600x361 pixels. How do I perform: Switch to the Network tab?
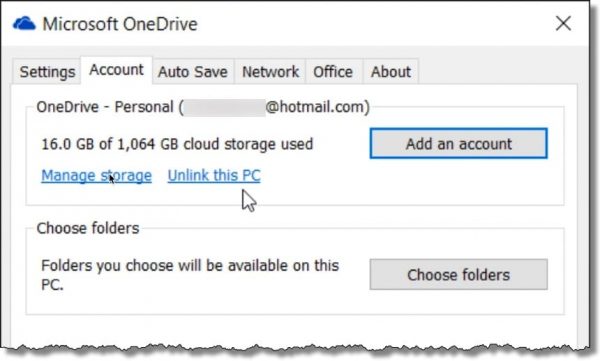tap(270, 72)
